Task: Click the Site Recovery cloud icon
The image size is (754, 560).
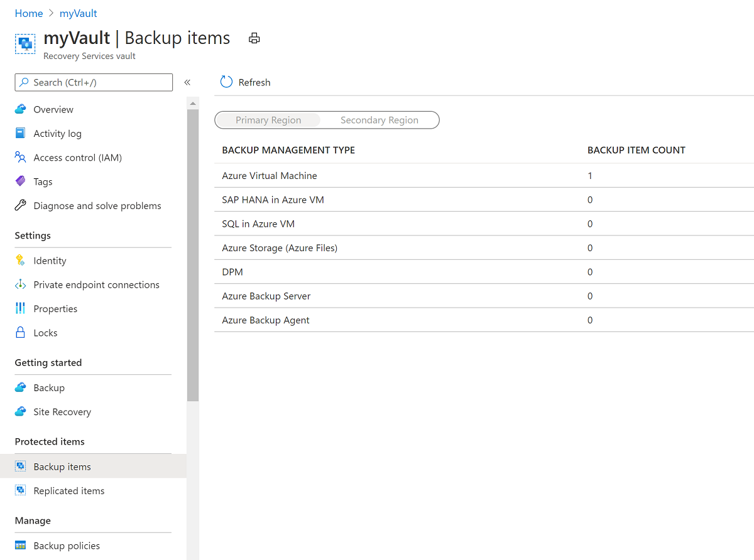Action: [21, 411]
